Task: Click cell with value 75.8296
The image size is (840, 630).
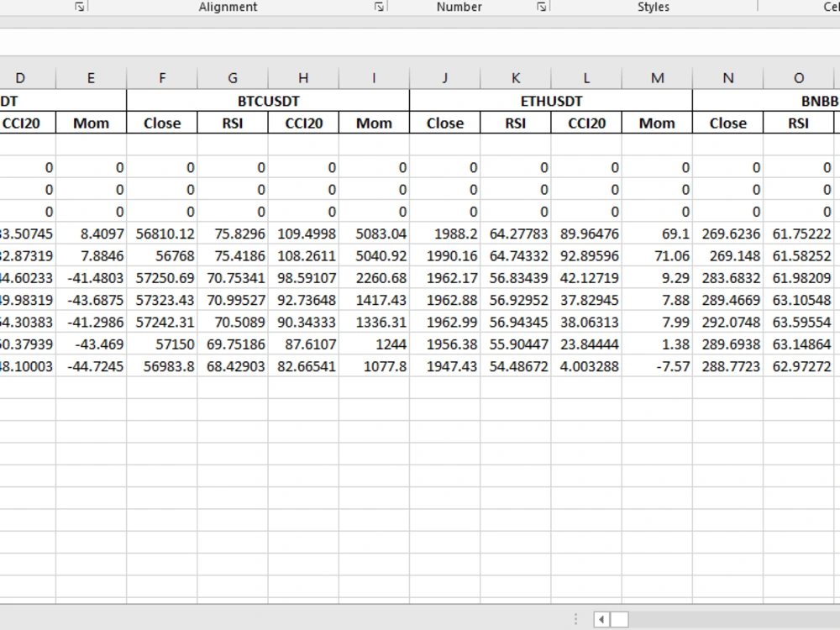Action: coord(233,234)
